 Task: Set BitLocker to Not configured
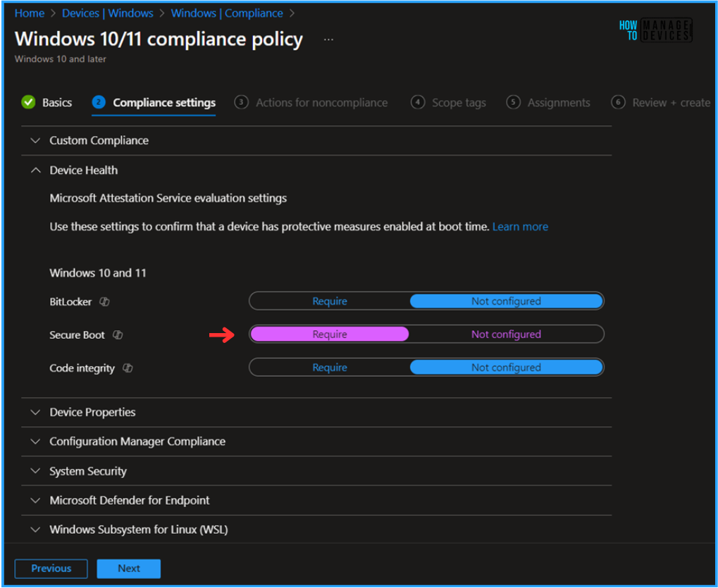click(506, 301)
